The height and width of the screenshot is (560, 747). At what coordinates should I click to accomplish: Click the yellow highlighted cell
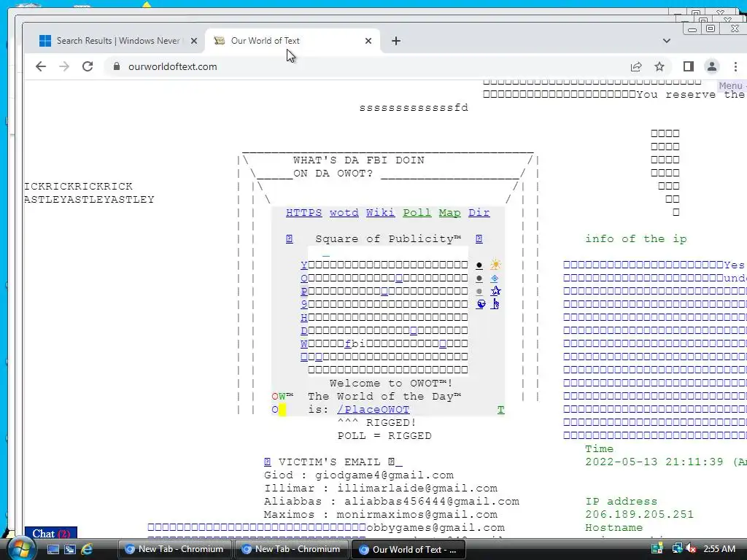pos(282,410)
